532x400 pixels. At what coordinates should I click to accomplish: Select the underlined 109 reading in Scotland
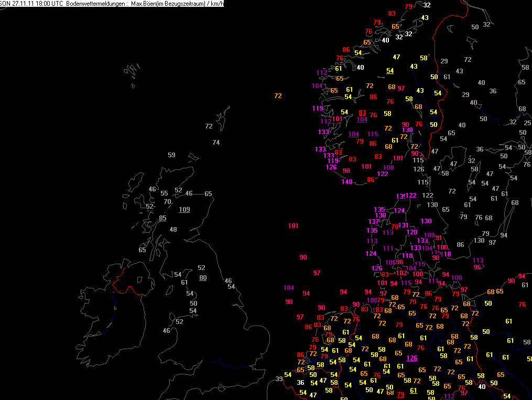click(x=184, y=210)
